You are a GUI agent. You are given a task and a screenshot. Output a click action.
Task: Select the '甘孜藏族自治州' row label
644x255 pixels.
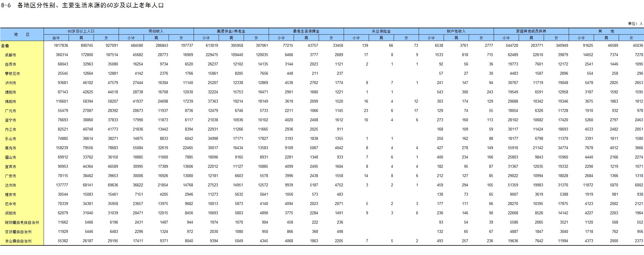click(18, 232)
